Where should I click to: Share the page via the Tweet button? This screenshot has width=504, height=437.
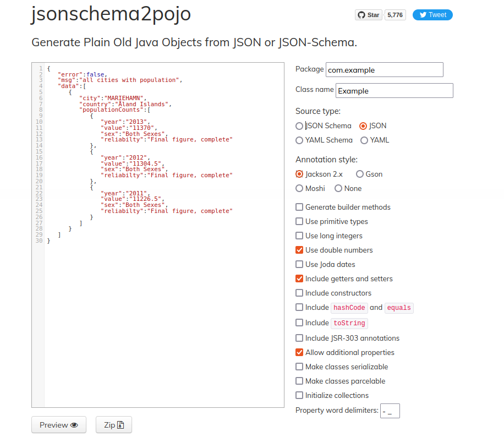pos(432,15)
